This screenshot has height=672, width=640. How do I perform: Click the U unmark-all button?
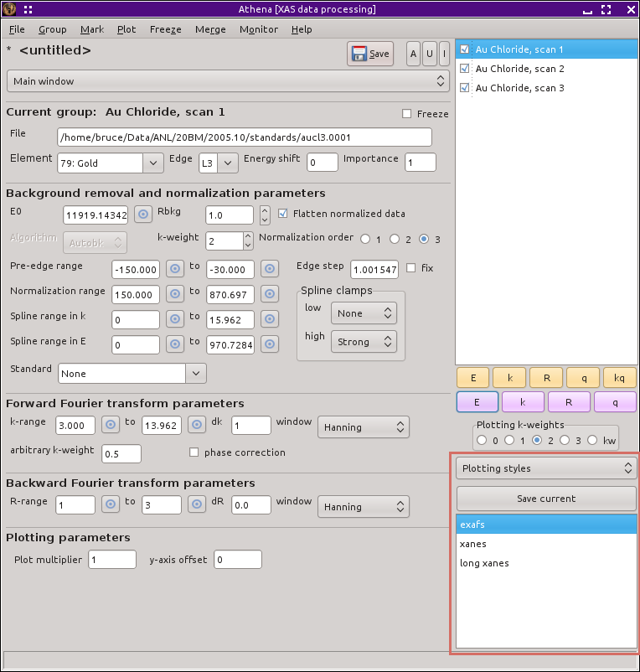coord(430,54)
